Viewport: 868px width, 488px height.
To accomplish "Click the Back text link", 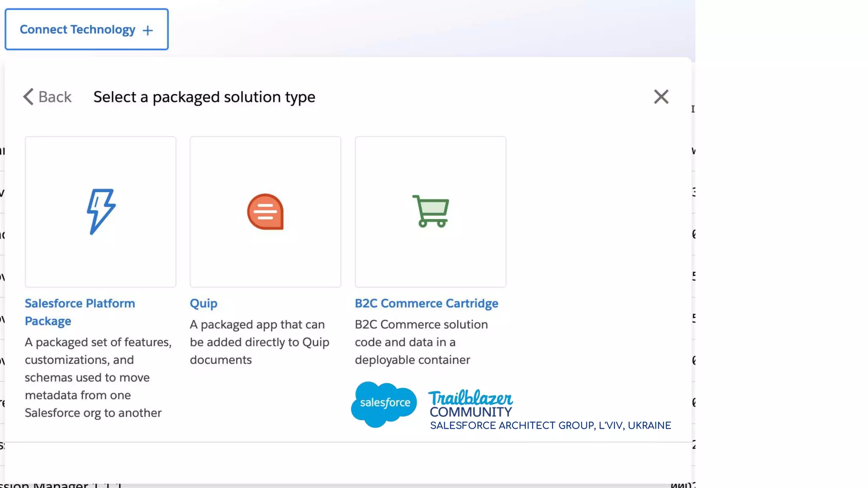I will pyautogui.click(x=55, y=97).
